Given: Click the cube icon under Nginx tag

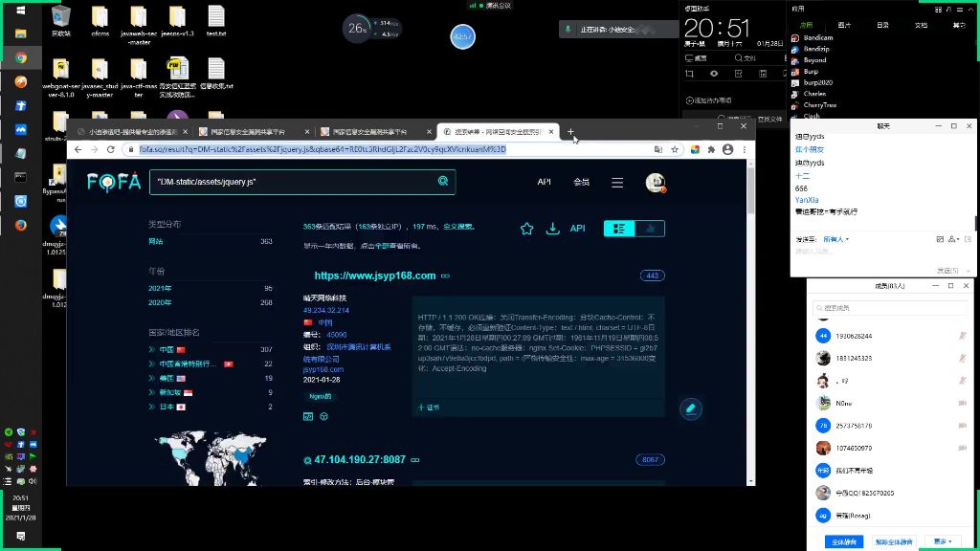Looking at the screenshot, I should [323, 416].
